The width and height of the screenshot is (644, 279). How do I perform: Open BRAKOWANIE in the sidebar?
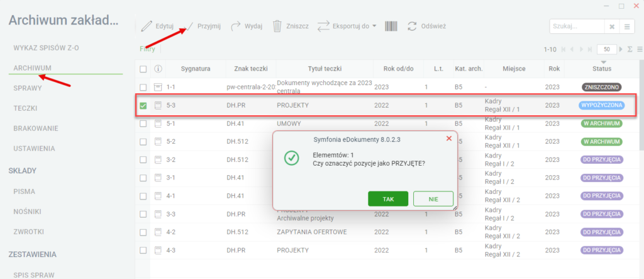click(36, 128)
